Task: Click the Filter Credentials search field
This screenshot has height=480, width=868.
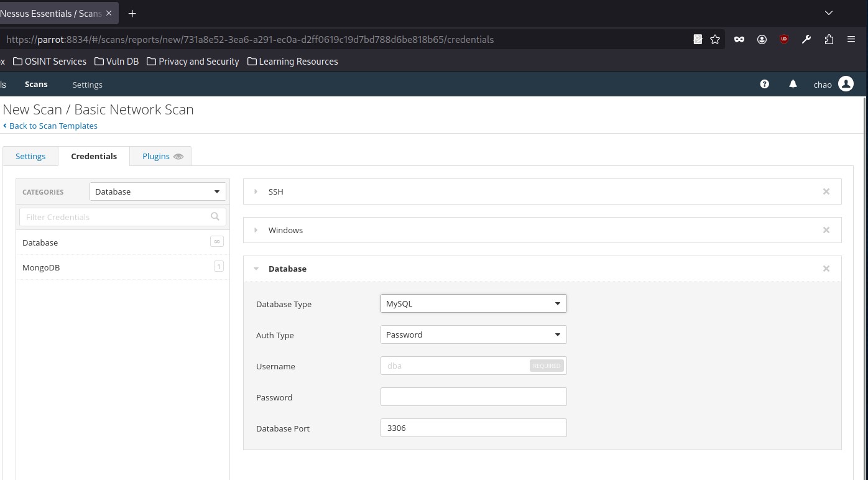Action: 122,217
